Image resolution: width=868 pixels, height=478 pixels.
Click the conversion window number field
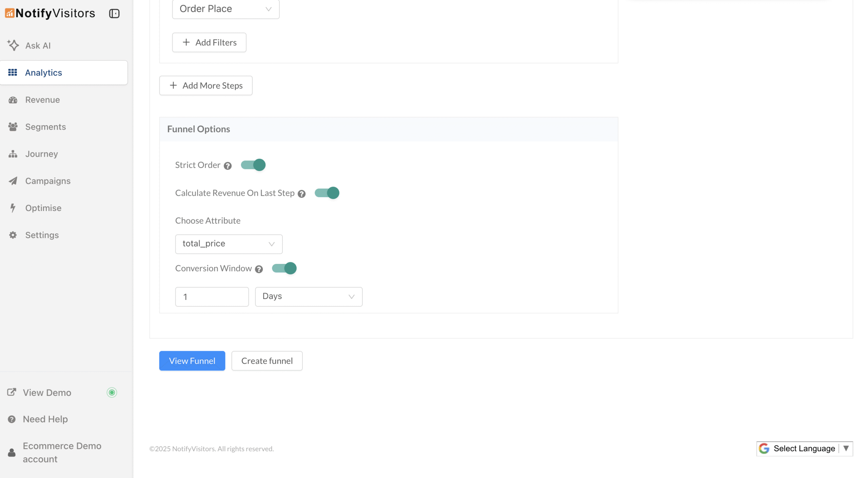(x=212, y=296)
